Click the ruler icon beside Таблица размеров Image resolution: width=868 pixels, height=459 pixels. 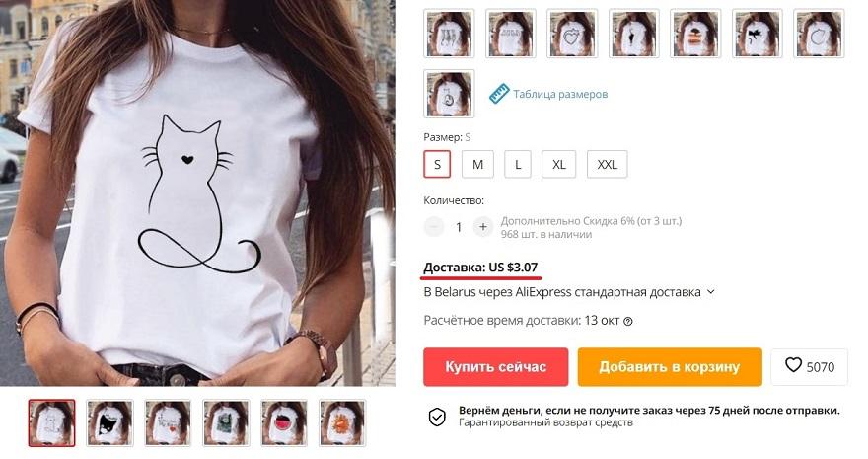pos(499,94)
